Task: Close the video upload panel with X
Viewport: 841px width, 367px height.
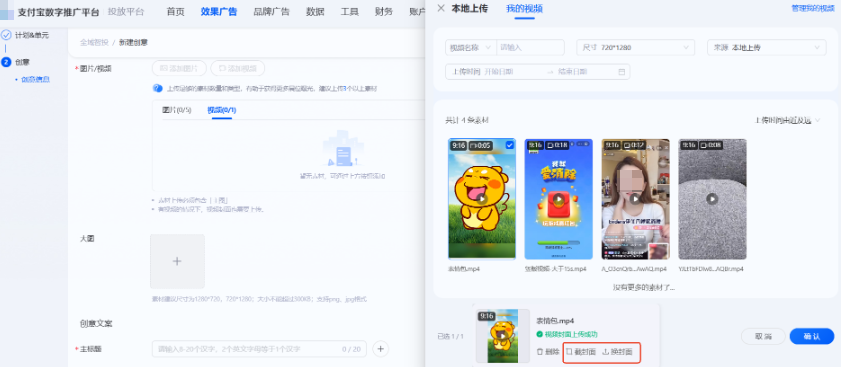Action: (441, 8)
